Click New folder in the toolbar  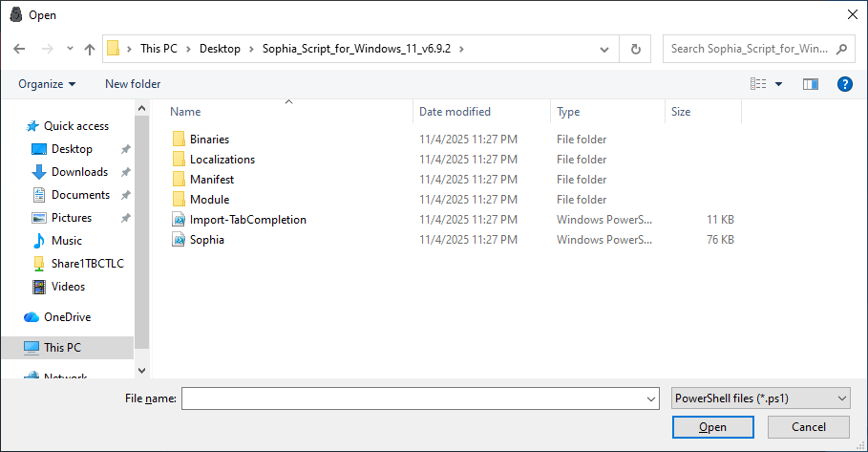coord(133,84)
